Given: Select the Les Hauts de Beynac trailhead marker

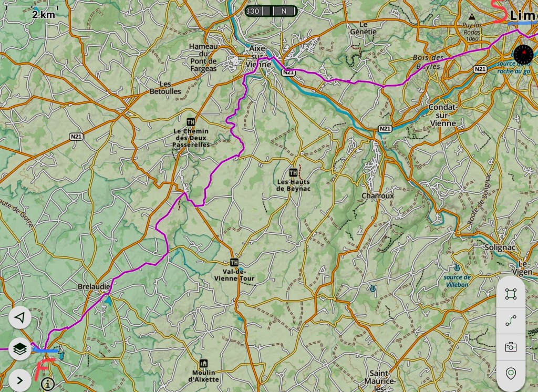Looking at the screenshot, I should [293, 172].
